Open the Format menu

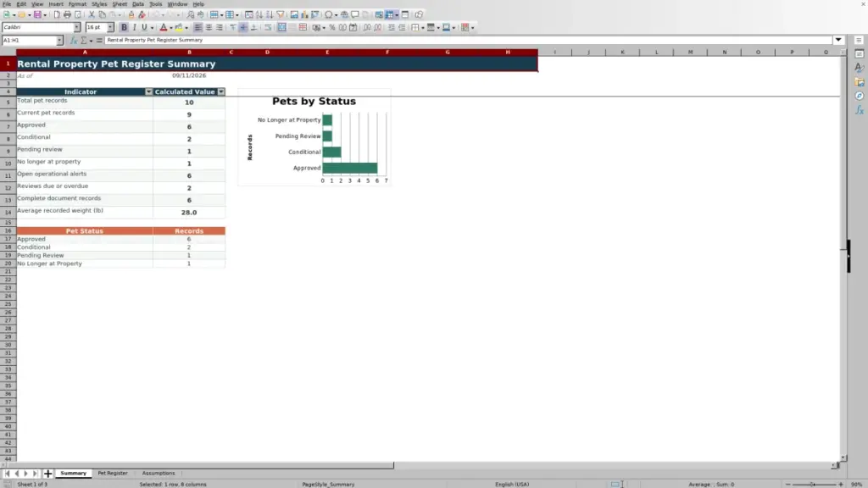[77, 4]
